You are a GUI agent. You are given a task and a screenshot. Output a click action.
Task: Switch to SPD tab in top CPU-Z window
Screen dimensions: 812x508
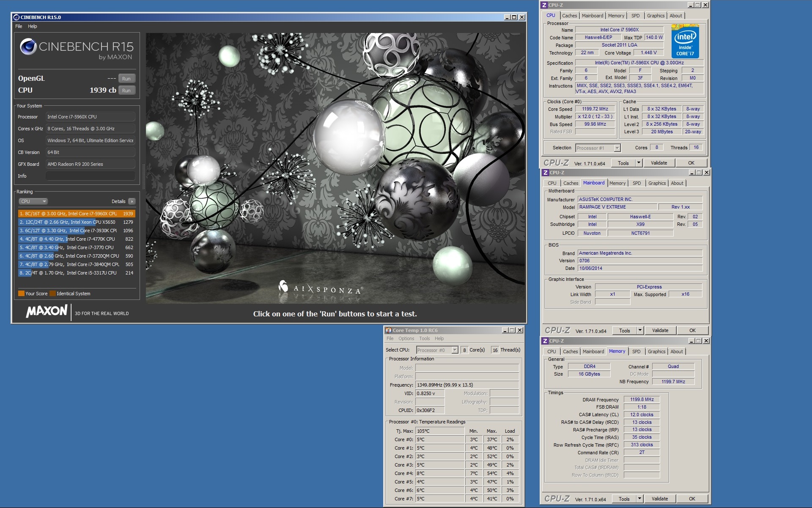636,16
